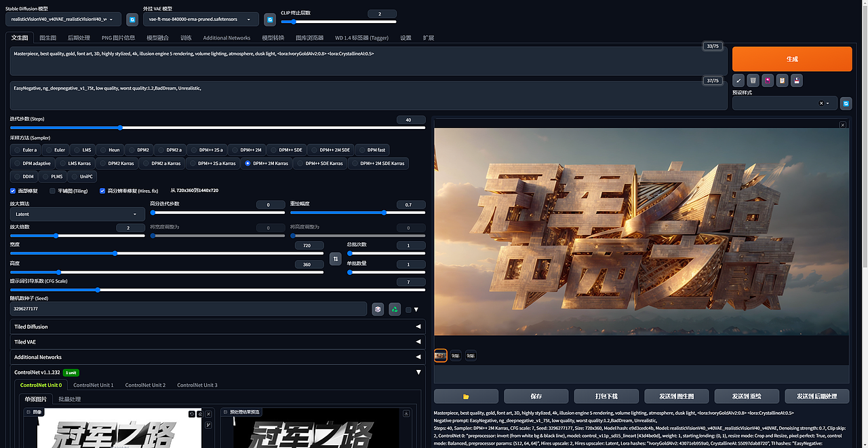Choose the DDIM sampler

24,176
